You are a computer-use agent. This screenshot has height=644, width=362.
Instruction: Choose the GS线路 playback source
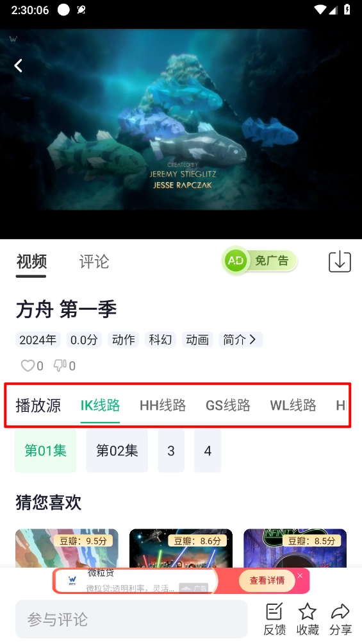tap(228, 405)
